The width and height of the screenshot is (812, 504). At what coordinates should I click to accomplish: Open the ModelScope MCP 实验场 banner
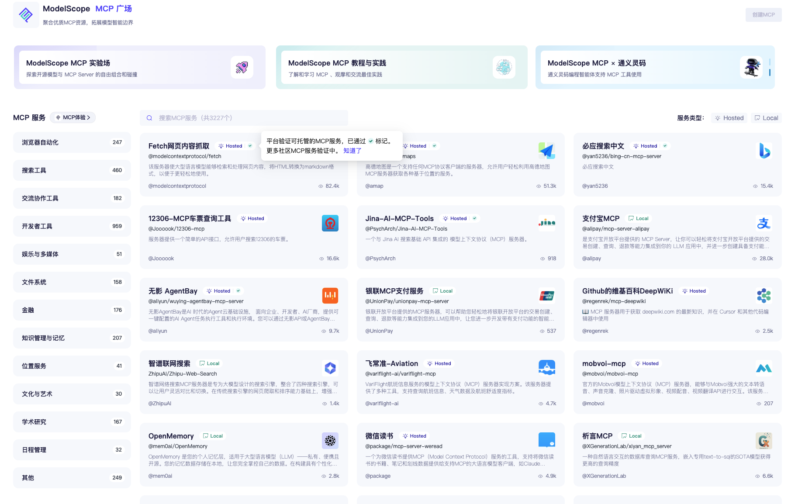point(140,67)
